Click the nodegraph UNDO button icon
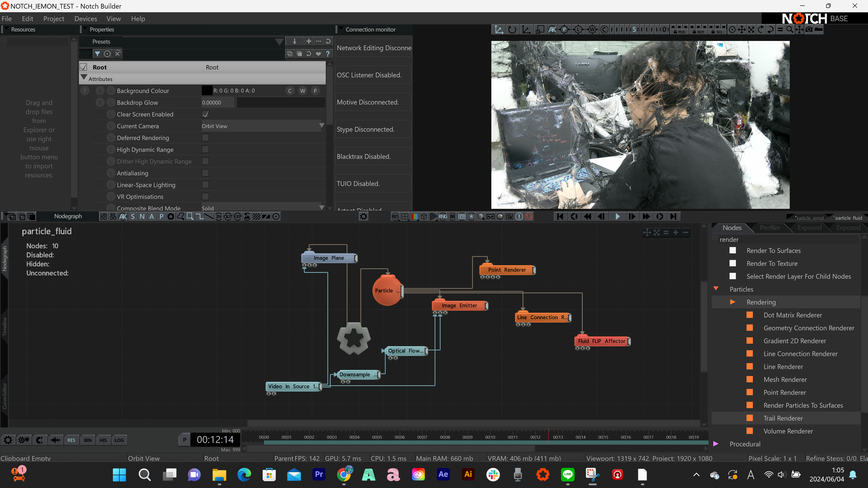Image resolution: width=868 pixels, height=488 pixels. pyautogui.click(x=103, y=216)
